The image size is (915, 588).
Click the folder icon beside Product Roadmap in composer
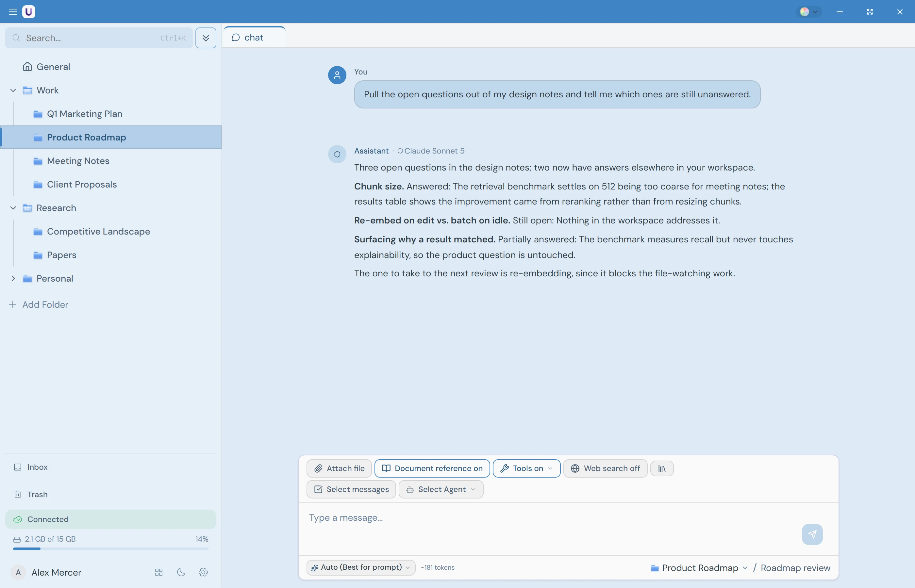(x=655, y=568)
